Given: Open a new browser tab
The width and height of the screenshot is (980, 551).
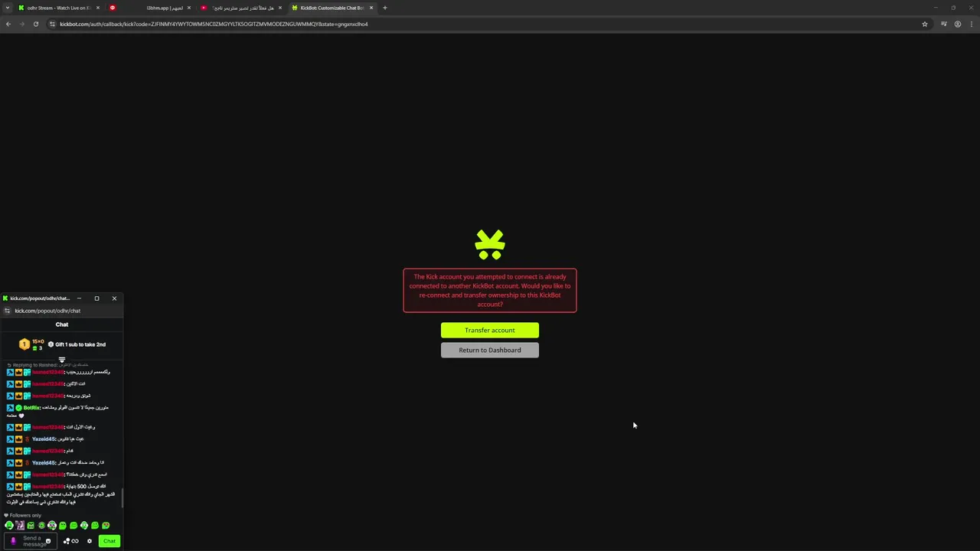Looking at the screenshot, I should coord(385,8).
